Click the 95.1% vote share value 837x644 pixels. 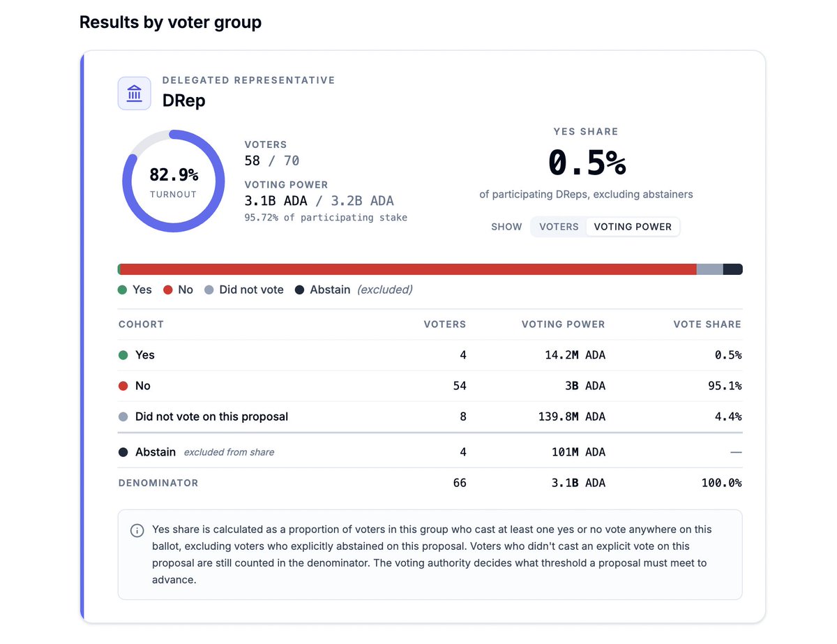tap(724, 386)
